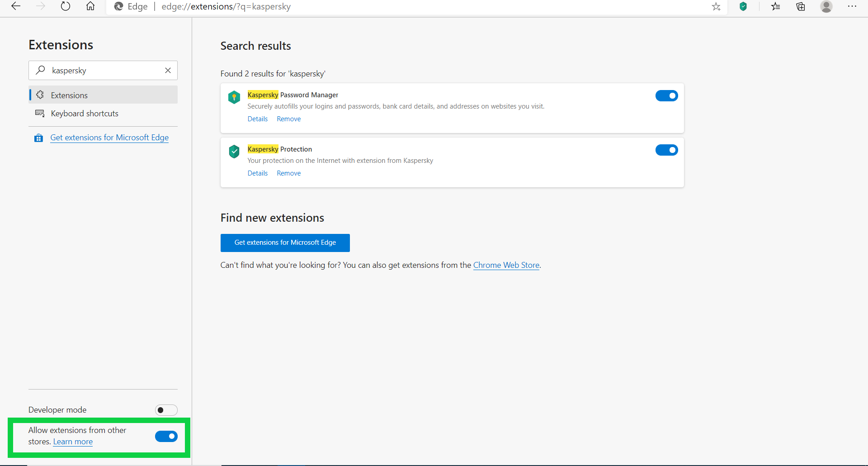Clear the kaspersky search text
This screenshot has width=868, height=466.
click(x=168, y=70)
